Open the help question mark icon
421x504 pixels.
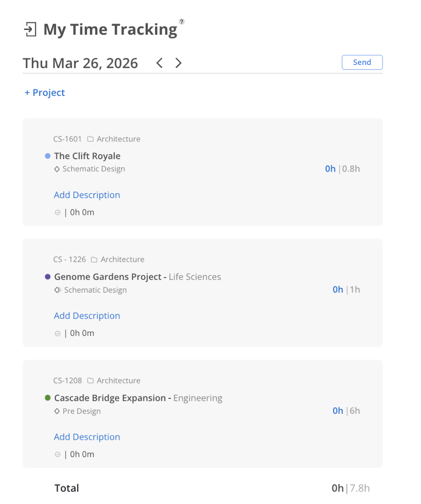tap(182, 22)
